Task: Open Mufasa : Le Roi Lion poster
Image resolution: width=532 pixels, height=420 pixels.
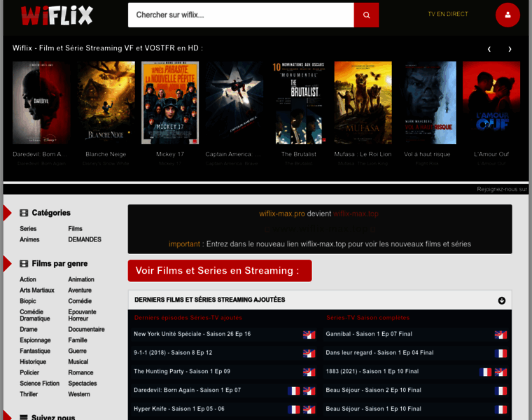Action: coord(363,103)
